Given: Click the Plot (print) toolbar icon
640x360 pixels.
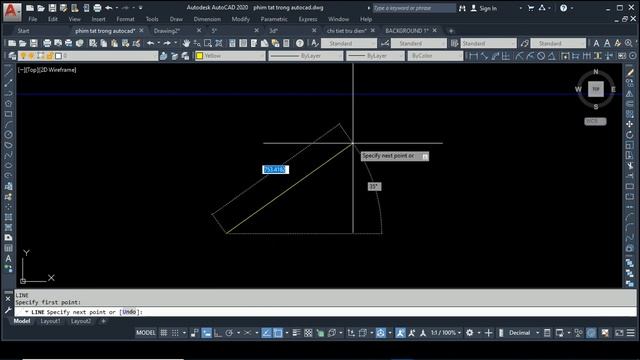Looking at the screenshot, I should pyautogui.click(x=47, y=43).
